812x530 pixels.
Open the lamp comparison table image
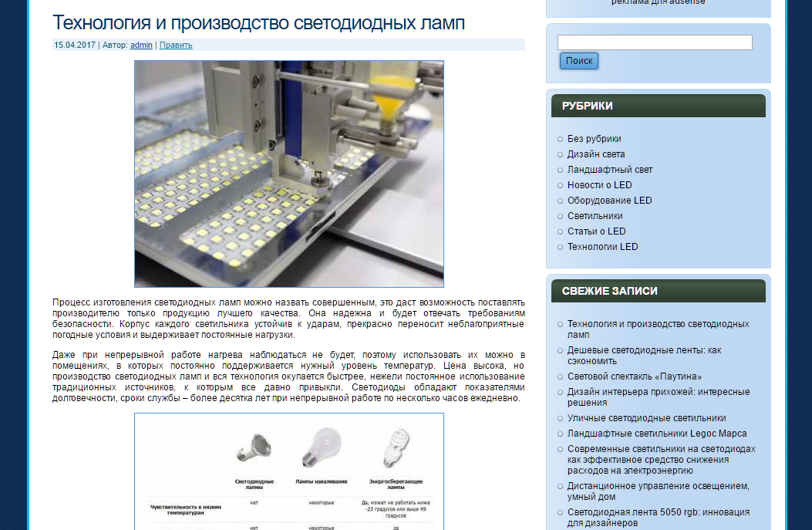(289, 471)
